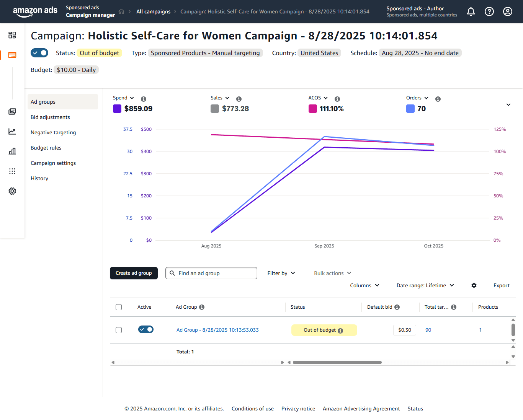Click the info icon next to ACOS

[x=337, y=99]
